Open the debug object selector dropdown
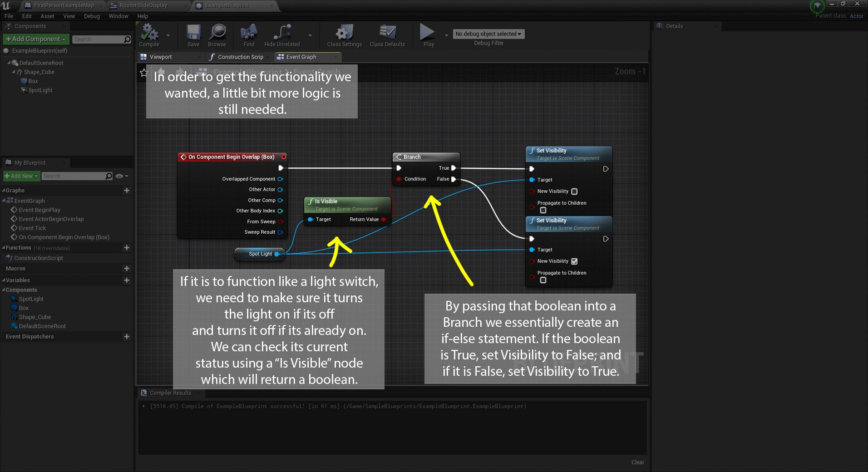868x472 pixels. click(488, 34)
